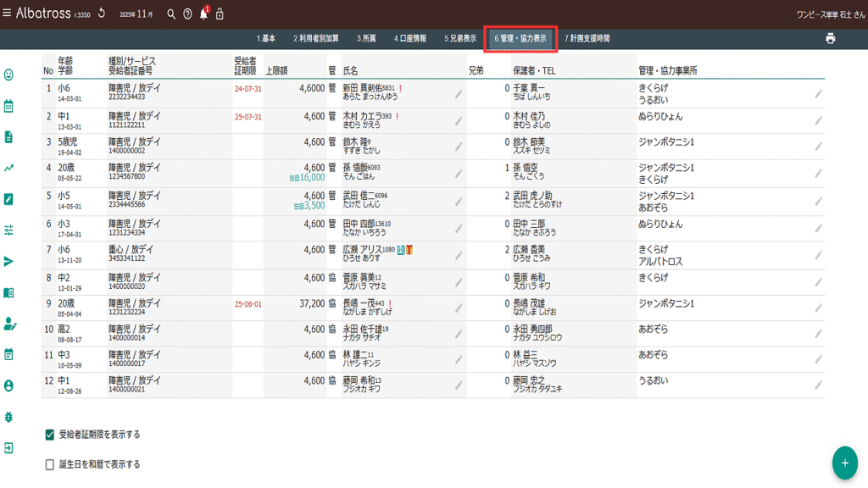Viewport: 868px width, 488px height.
Task: Click the green plus add button
Action: tap(844, 463)
